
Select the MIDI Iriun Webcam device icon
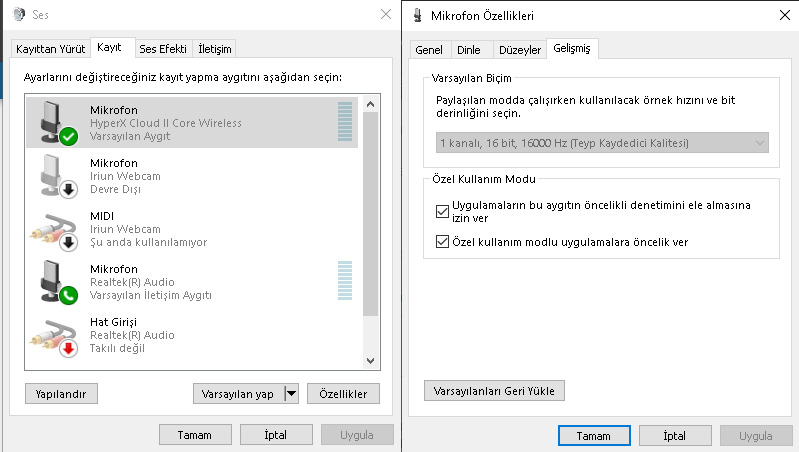56,229
